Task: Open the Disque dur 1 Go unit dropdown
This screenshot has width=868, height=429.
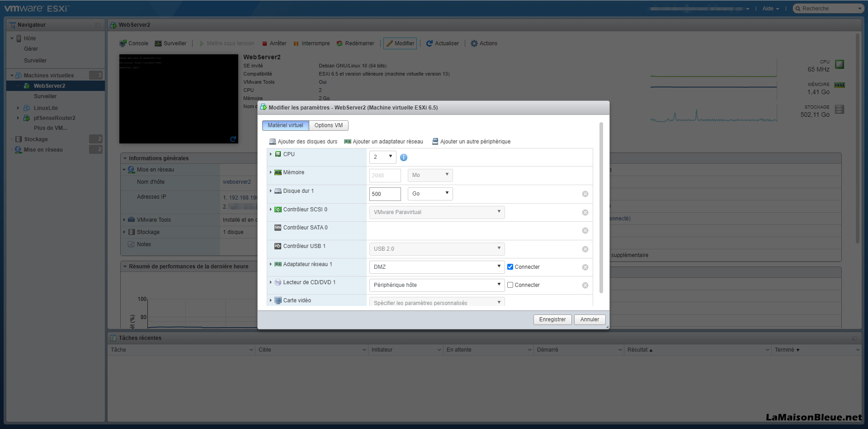Action: (430, 194)
